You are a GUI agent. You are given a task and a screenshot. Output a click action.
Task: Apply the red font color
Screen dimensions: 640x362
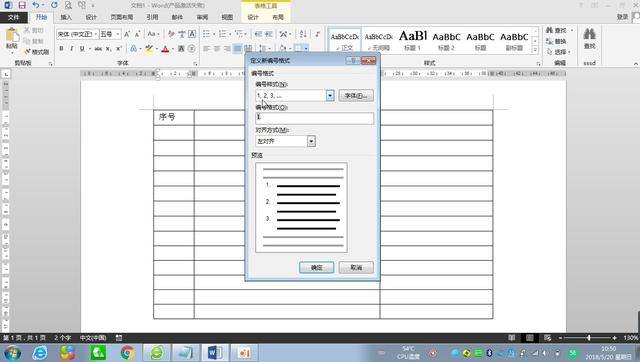point(165,49)
